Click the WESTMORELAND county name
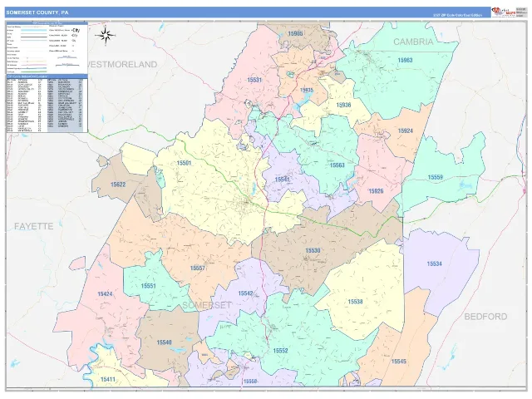Screen dimensions: 532x399 tap(122, 65)
